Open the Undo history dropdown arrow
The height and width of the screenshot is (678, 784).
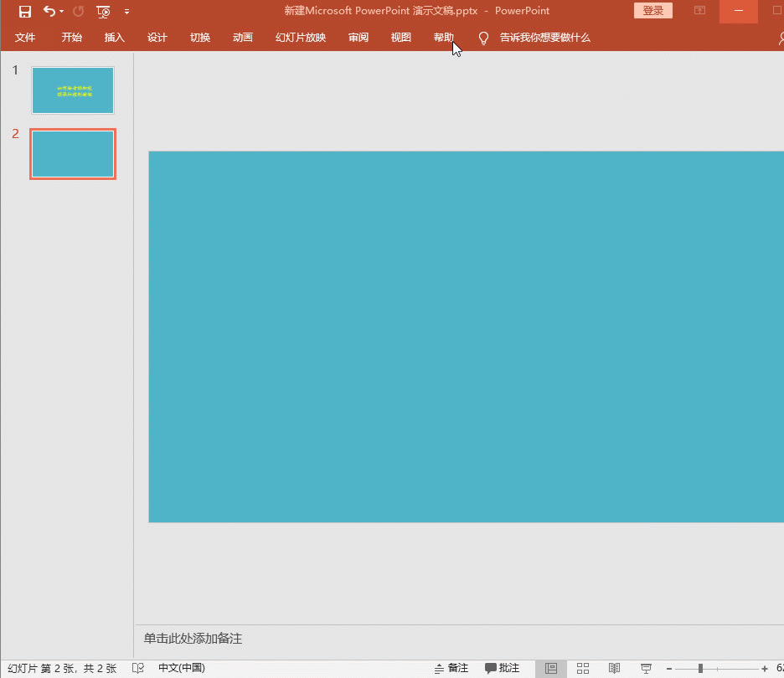tap(62, 11)
